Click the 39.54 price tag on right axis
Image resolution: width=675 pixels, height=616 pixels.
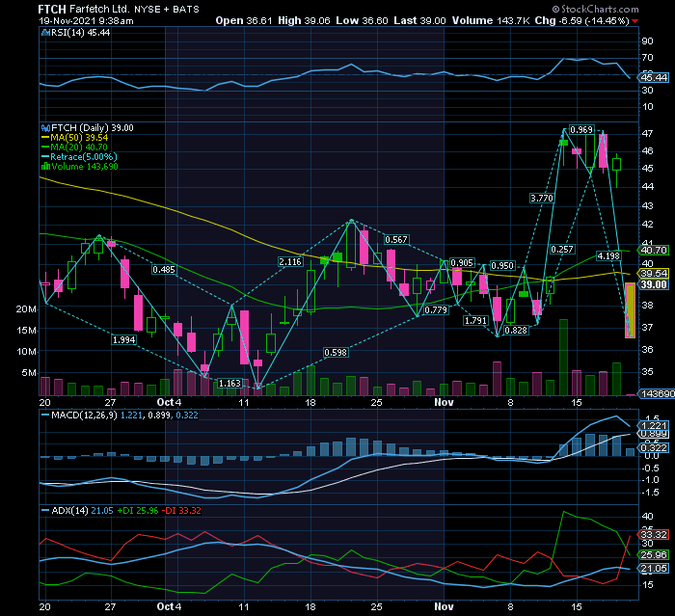coord(654,274)
